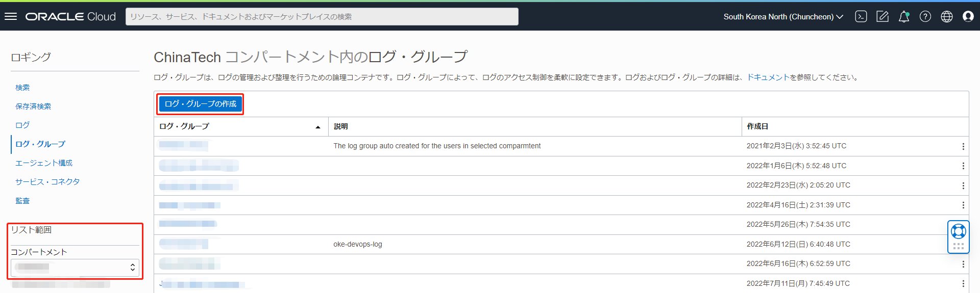Open the notifications bell
This screenshot has height=293, width=980.
(904, 16)
